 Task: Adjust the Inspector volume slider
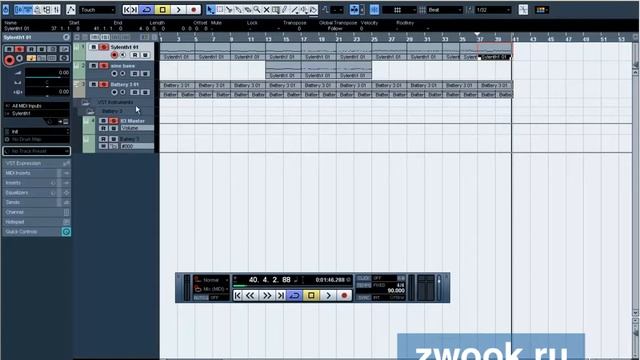tap(47, 73)
